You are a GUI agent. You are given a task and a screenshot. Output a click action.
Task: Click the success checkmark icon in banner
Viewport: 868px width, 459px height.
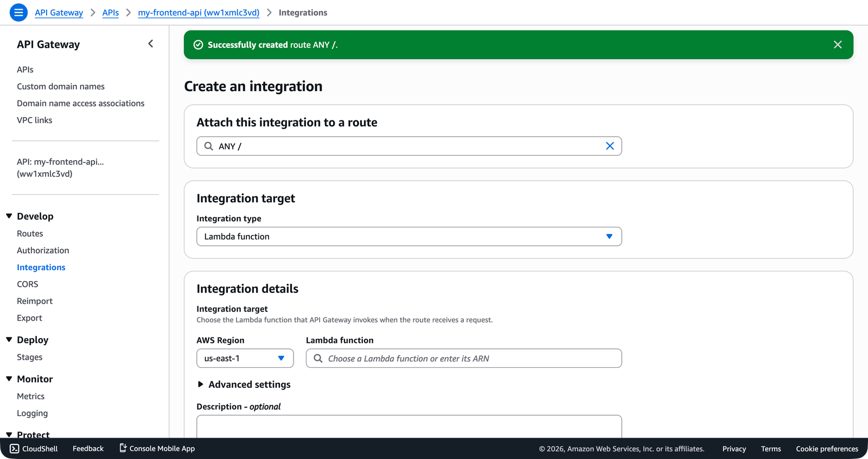coord(199,44)
